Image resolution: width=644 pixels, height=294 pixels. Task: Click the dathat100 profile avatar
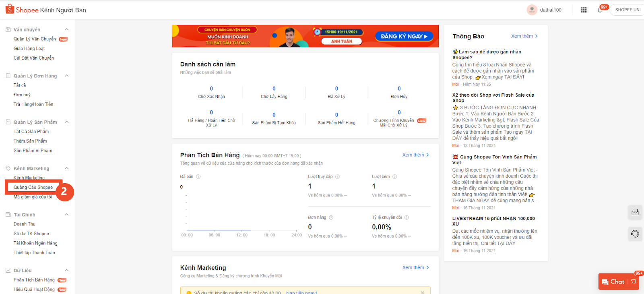point(532,10)
